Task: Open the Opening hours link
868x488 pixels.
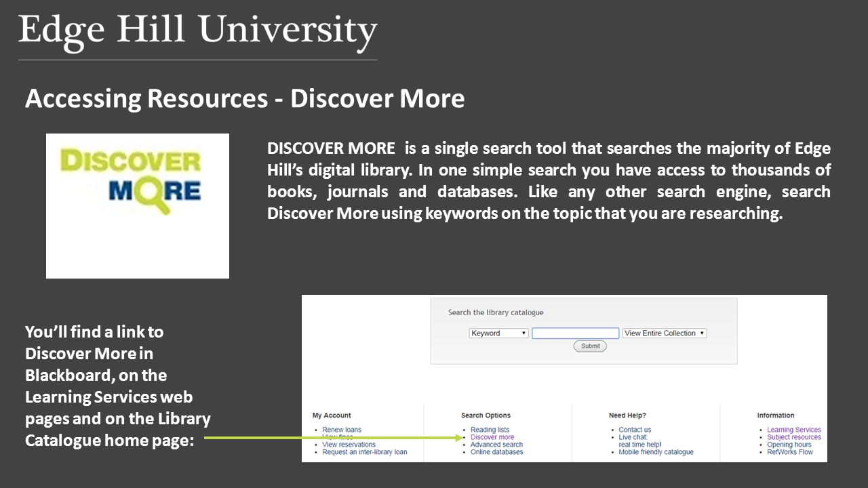Action: tap(789, 445)
